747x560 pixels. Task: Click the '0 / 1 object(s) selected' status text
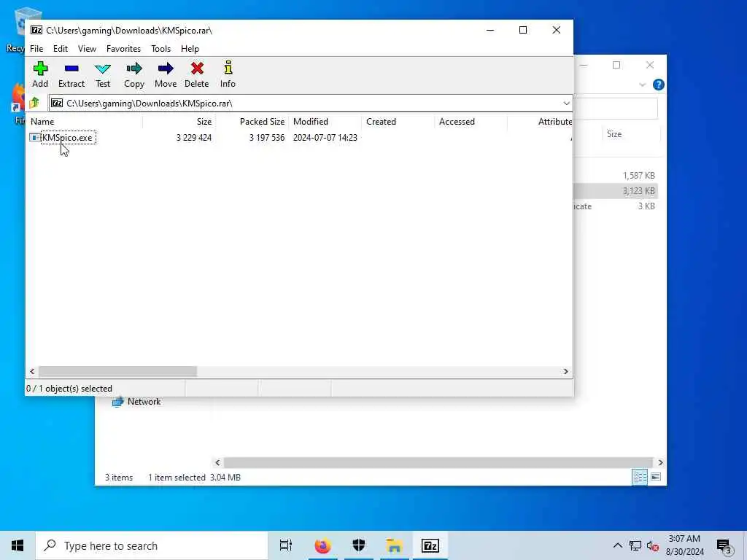click(x=69, y=389)
